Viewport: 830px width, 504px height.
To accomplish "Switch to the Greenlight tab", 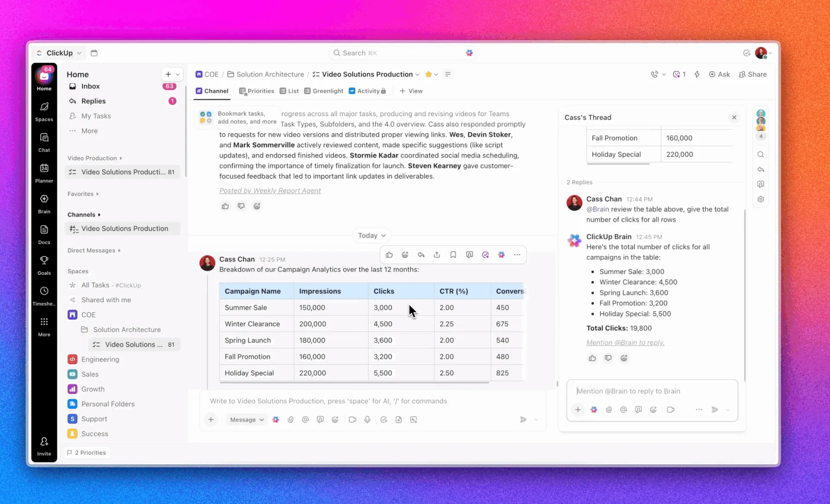I will [x=324, y=91].
